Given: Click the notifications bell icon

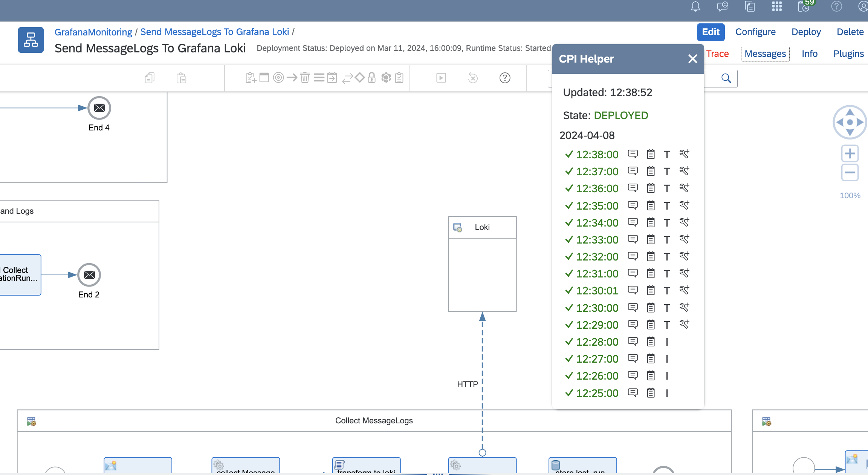Looking at the screenshot, I should click(x=695, y=6).
